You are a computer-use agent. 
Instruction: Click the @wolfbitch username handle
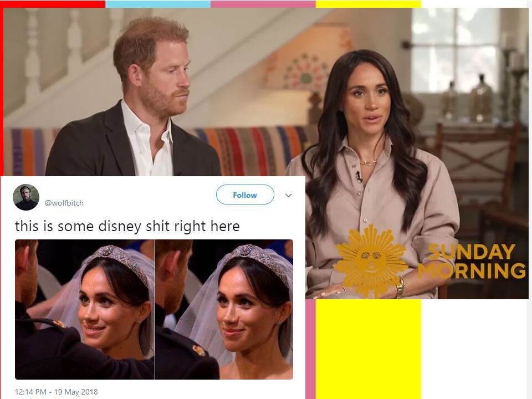click(64, 203)
